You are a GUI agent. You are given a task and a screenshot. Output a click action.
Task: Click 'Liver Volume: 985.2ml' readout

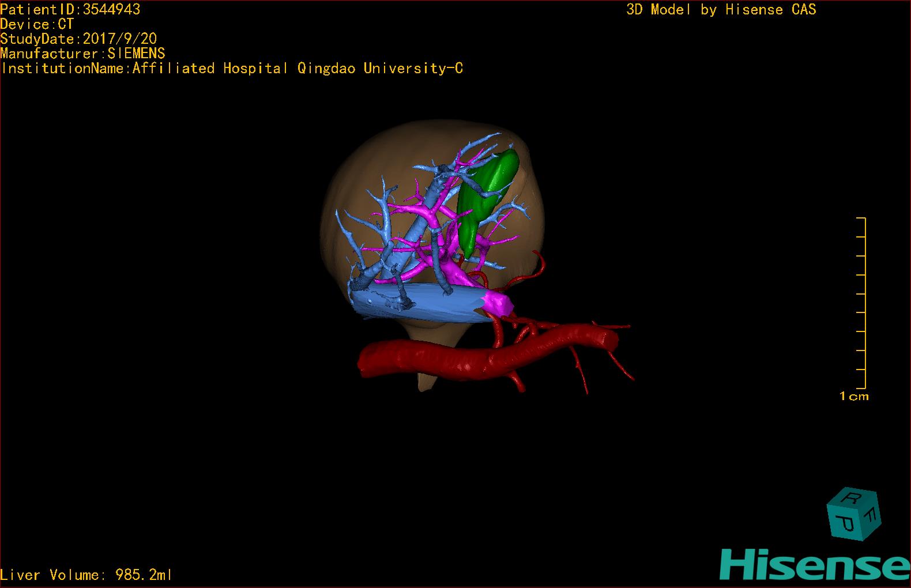coord(86,575)
